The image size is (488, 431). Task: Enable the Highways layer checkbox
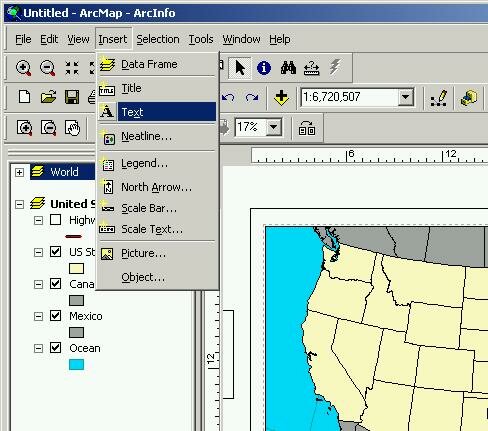tap(55, 220)
